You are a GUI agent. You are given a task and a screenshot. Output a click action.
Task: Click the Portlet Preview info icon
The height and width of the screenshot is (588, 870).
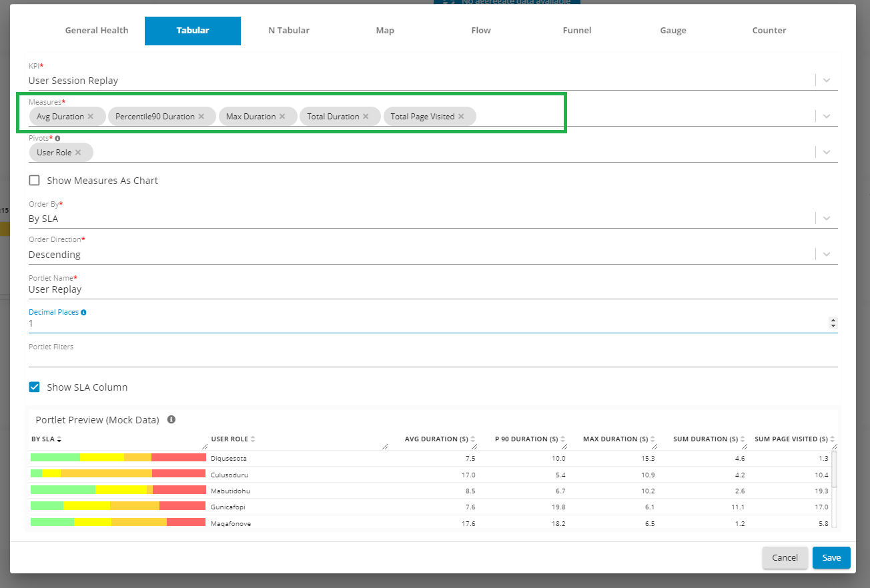point(171,420)
